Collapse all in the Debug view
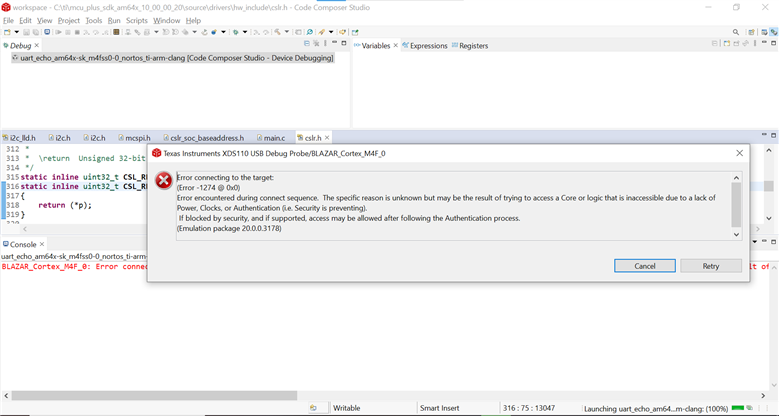779x416 pixels. (307, 43)
